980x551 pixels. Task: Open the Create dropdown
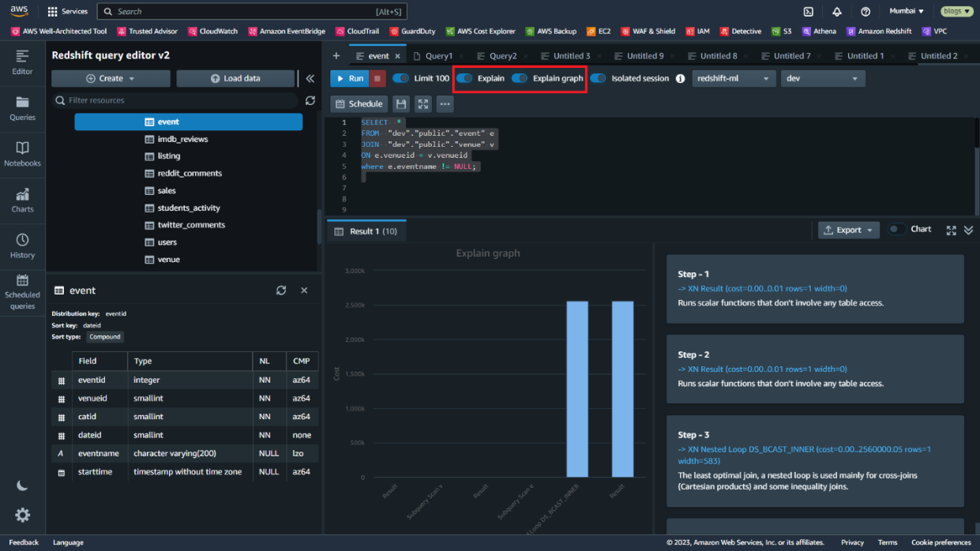tap(111, 78)
